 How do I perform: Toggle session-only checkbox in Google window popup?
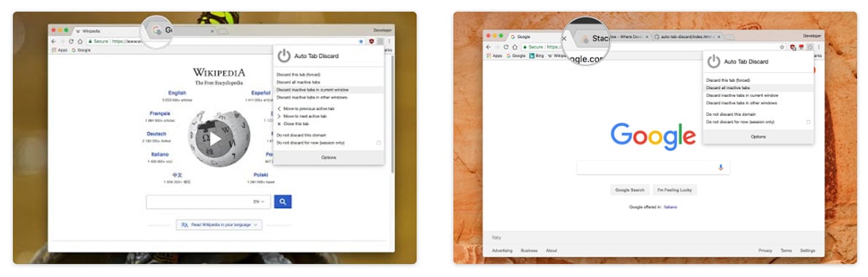click(808, 122)
